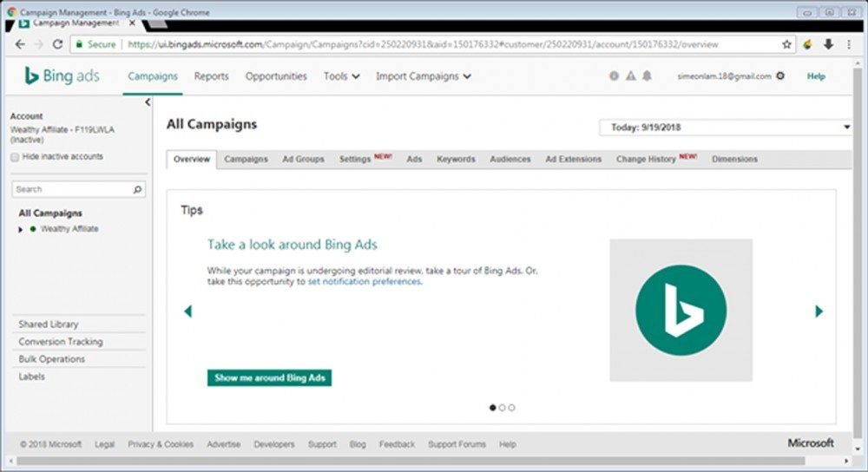Switch to the Ad Groups tab
This screenshot has width=868, height=472.
(303, 160)
